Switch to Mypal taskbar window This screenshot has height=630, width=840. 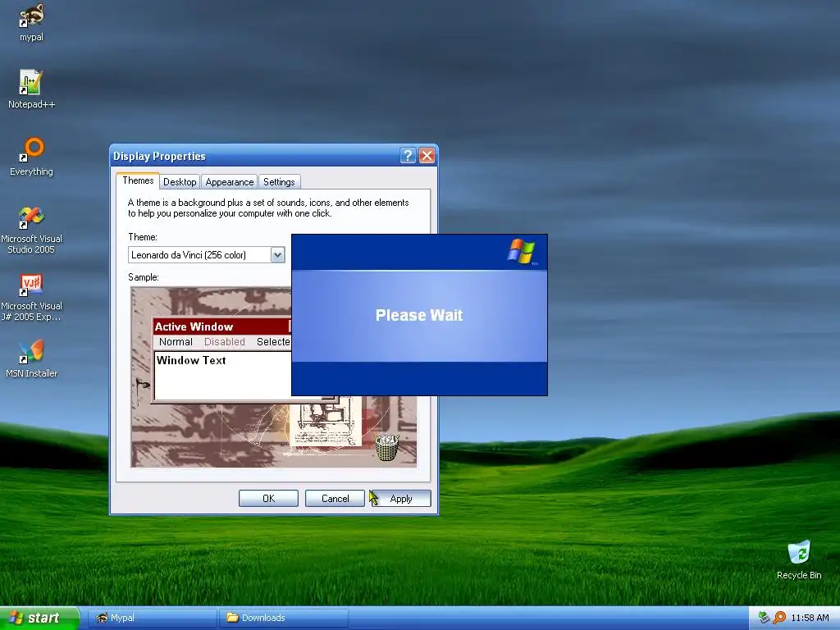(152, 618)
